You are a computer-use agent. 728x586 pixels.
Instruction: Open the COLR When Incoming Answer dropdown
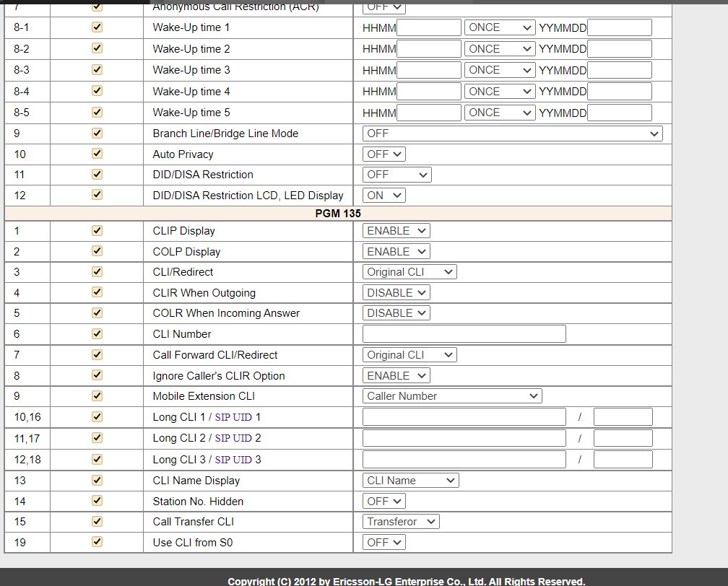pos(396,313)
